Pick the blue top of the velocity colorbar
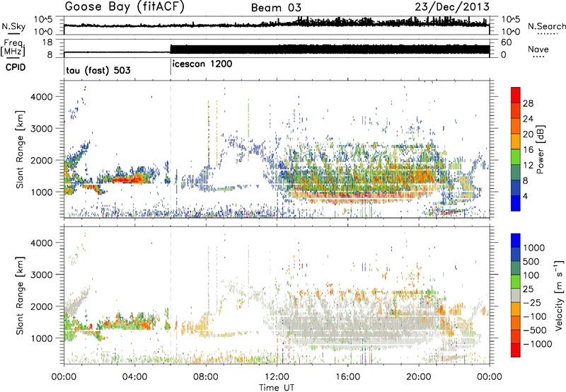This screenshot has width=566, height=392. click(x=516, y=241)
